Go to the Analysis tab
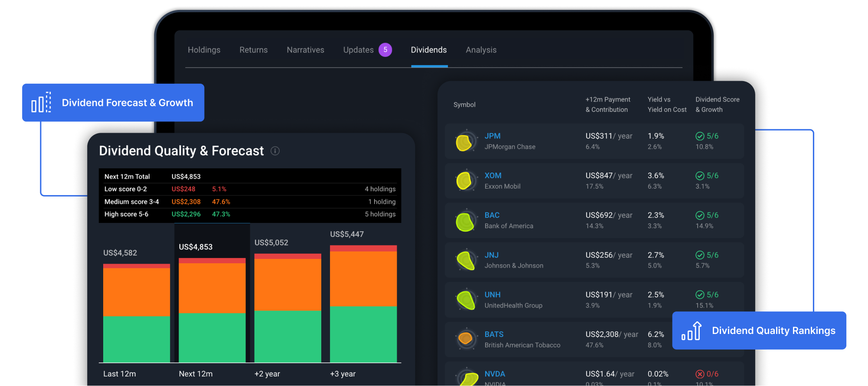 pyautogui.click(x=481, y=50)
